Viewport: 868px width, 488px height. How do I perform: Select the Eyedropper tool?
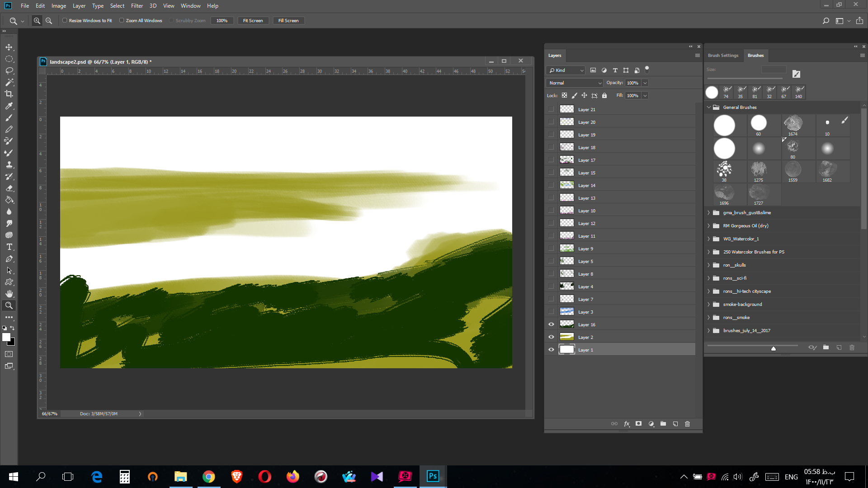point(9,106)
